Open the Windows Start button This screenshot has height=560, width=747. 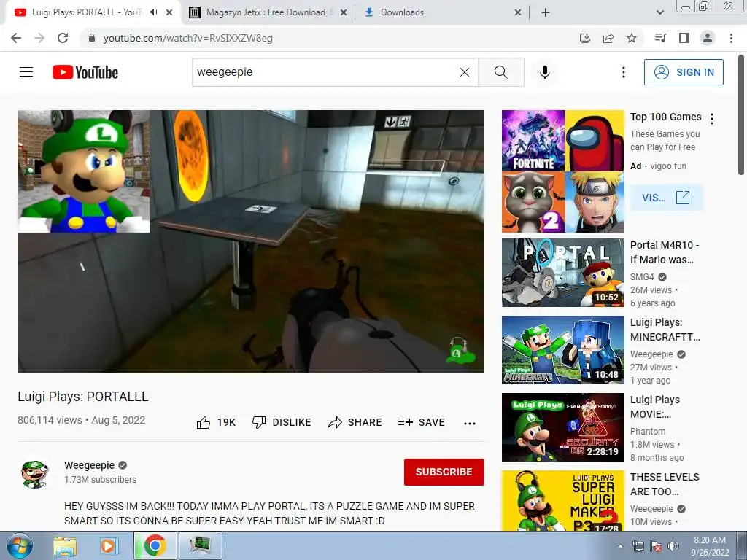tap(20, 545)
